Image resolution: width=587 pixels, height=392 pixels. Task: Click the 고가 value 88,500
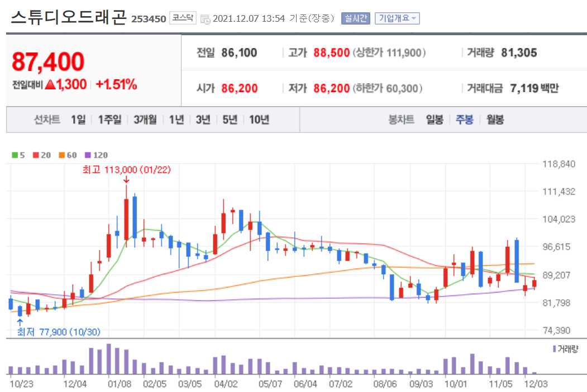click(331, 53)
